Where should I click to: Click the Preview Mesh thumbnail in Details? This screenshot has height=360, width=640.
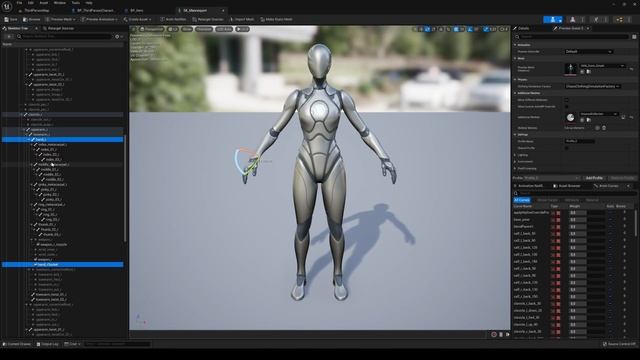point(570,69)
